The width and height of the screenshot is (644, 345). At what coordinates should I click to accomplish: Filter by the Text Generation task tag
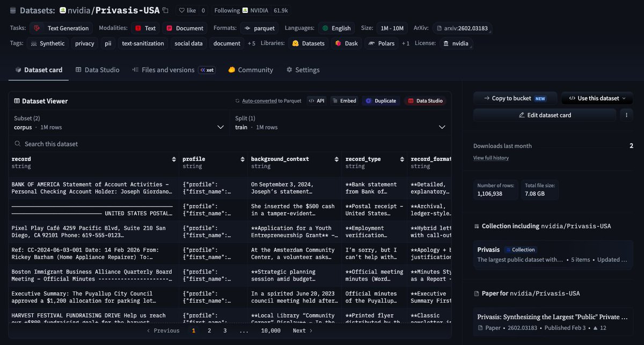(x=61, y=28)
